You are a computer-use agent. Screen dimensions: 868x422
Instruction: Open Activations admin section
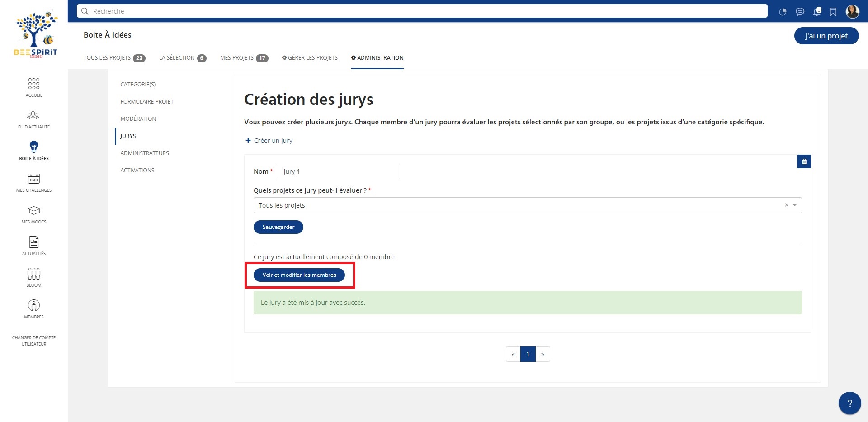[x=137, y=171]
